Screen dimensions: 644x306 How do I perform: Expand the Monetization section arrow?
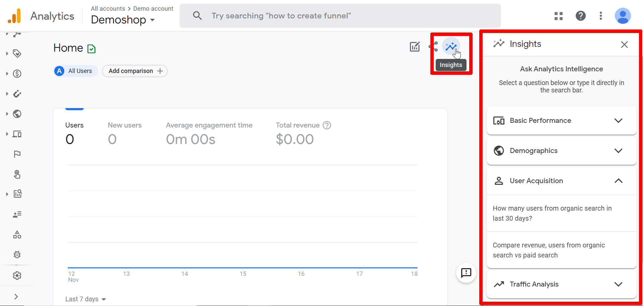coord(7,74)
